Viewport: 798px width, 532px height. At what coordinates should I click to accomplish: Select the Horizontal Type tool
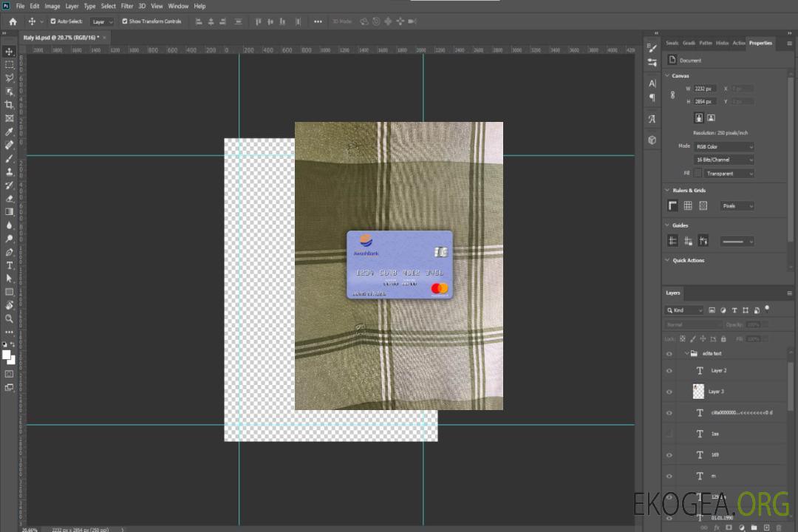tap(10, 265)
